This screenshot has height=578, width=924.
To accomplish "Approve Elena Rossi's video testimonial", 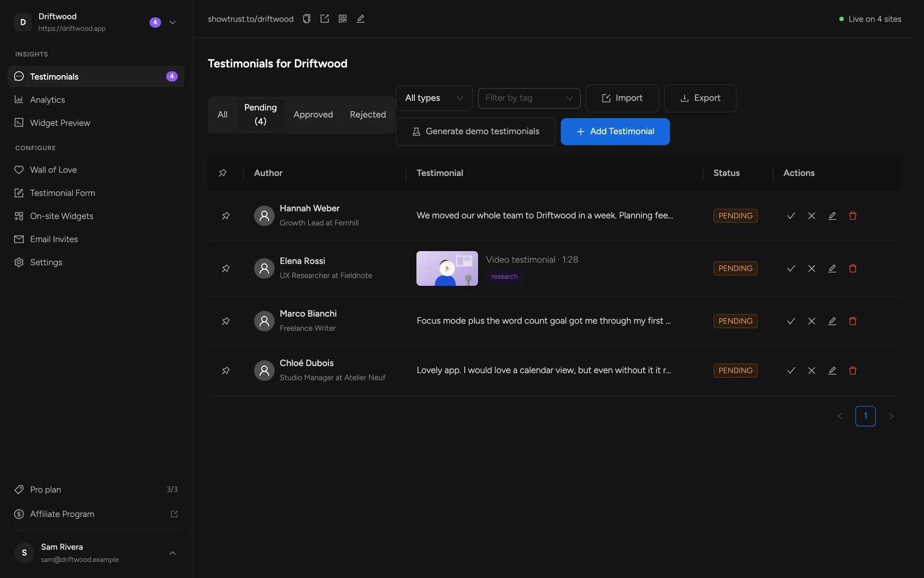I will pos(791,268).
